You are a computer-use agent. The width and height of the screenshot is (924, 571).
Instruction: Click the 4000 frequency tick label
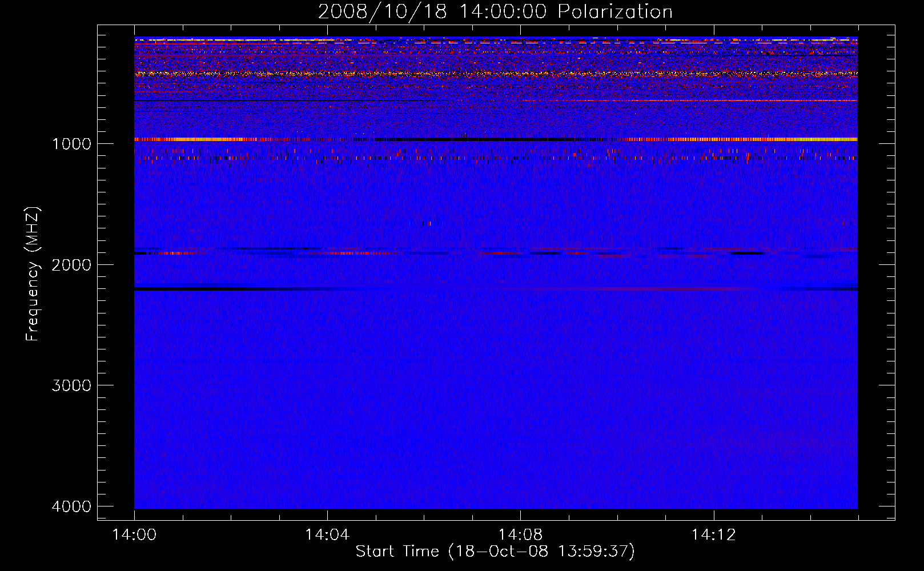pos(71,506)
